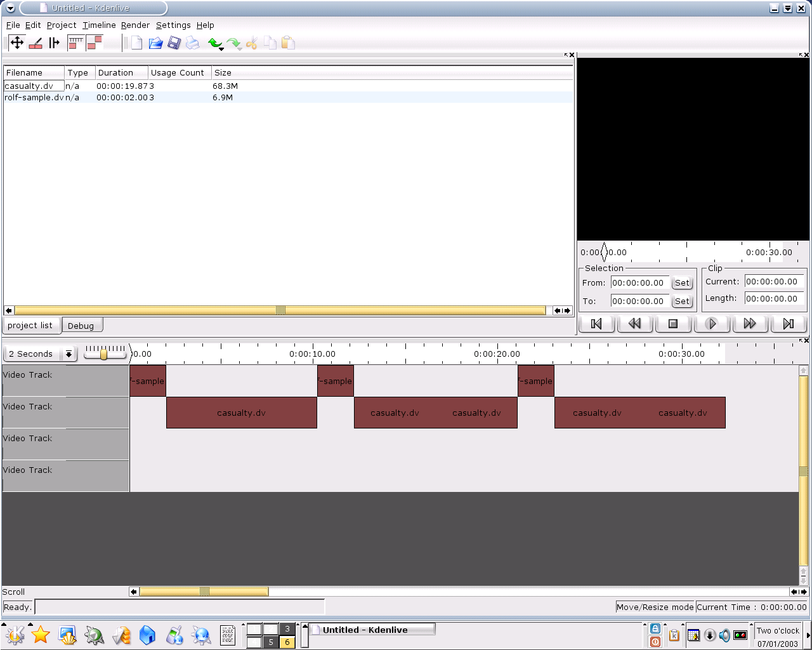
Task: Select the Move/Resize tool in toolbar
Action: (x=17, y=43)
